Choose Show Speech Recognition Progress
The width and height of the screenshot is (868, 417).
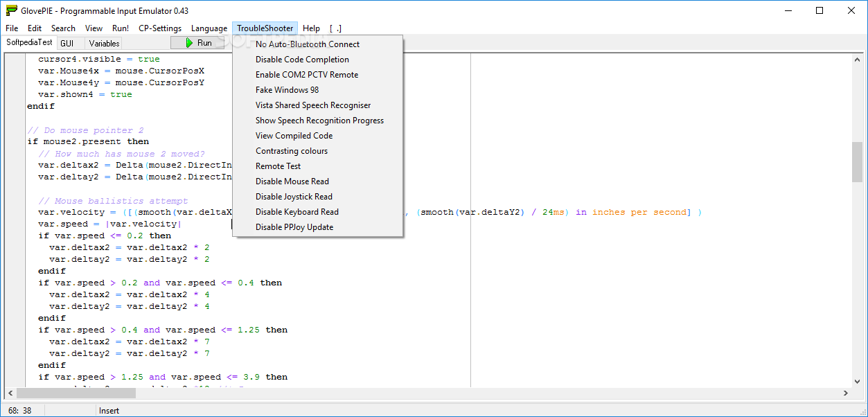click(x=318, y=121)
